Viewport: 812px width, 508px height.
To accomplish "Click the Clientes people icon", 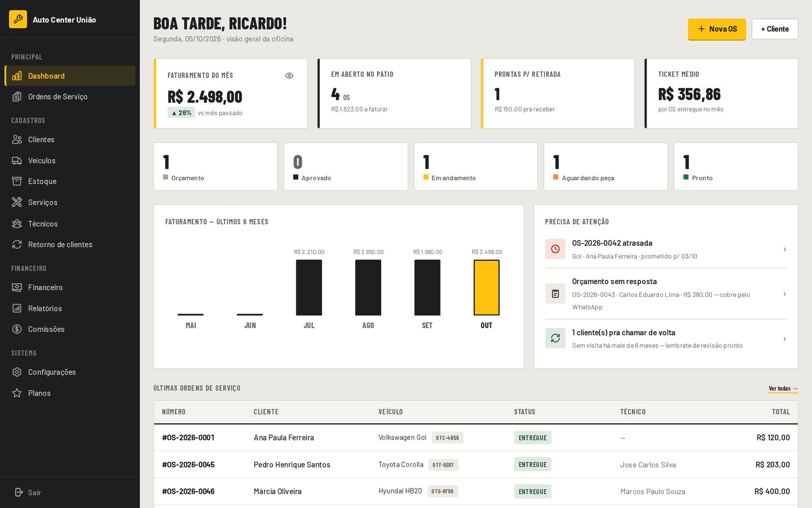I will [x=17, y=139].
